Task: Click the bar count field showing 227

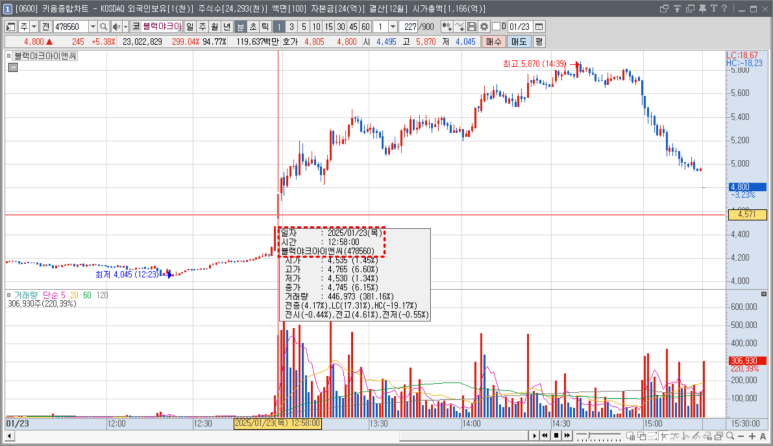Action: point(409,27)
